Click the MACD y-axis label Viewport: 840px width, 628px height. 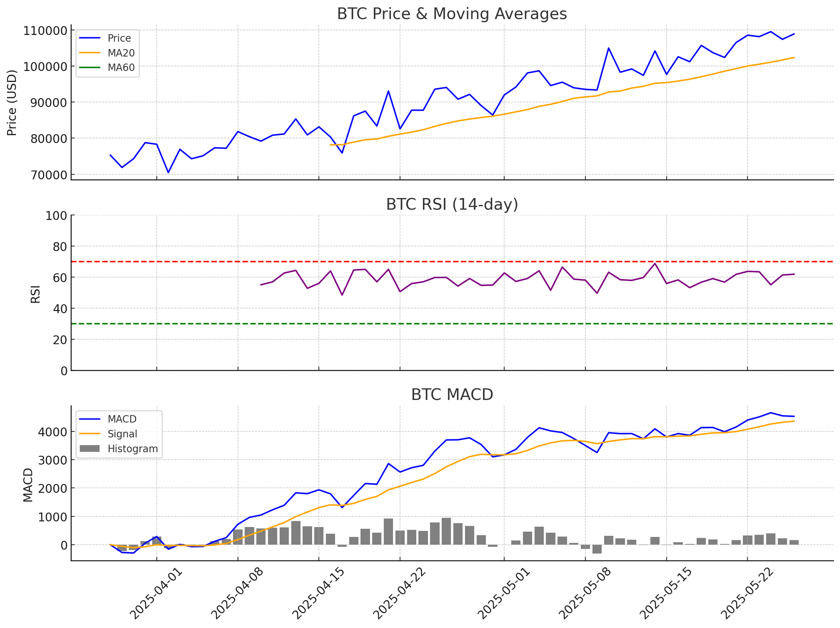coord(28,485)
